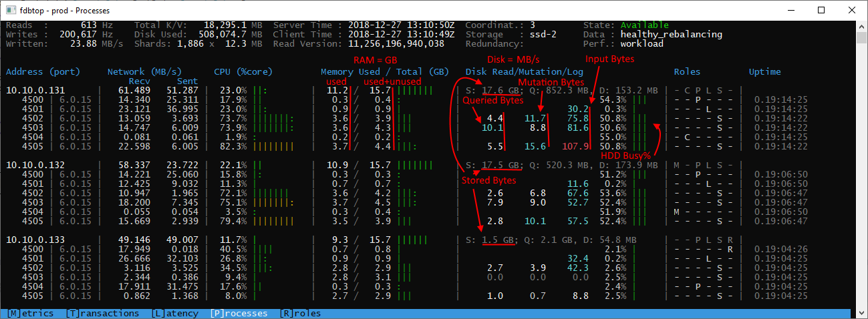Viewport: 868px width, 319px height.
Task: Click the CPU value '79.4%'
Action: (x=234, y=221)
